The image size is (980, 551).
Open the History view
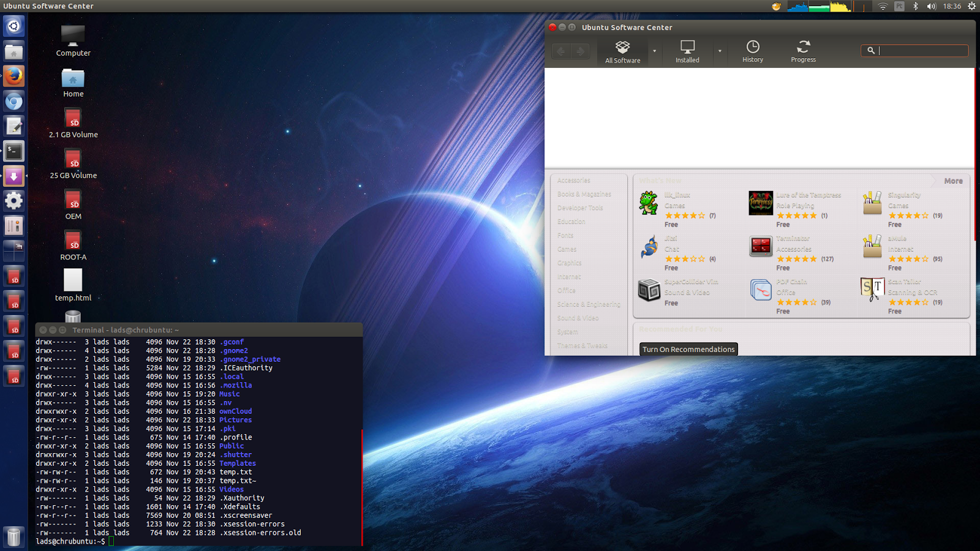(x=753, y=51)
